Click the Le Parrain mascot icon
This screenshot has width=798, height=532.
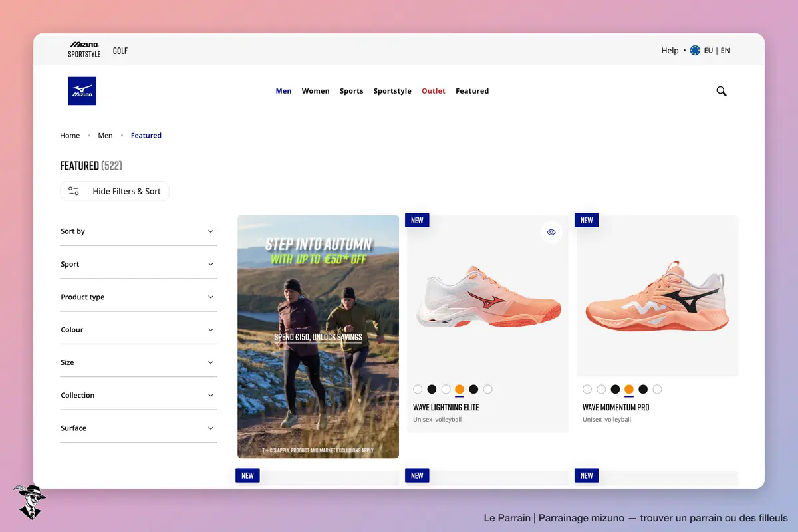[x=29, y=502]
